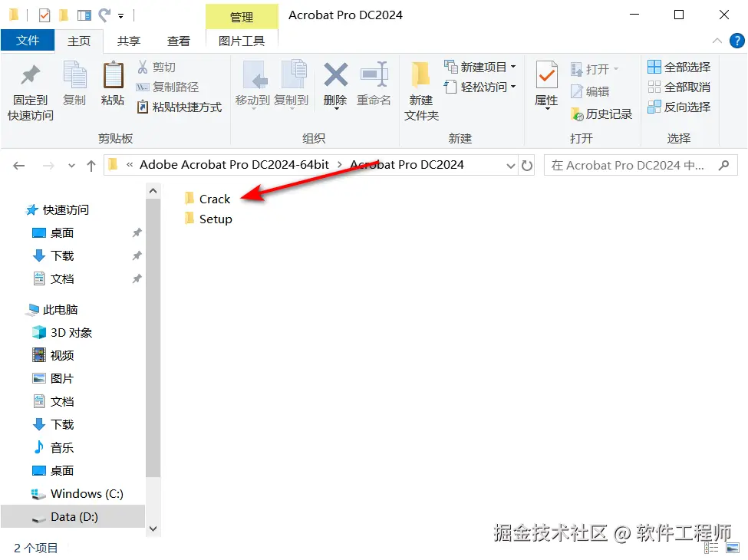Switch to Share (共享) tab
This screenshot has width=748, height=560.
(129, 41)
